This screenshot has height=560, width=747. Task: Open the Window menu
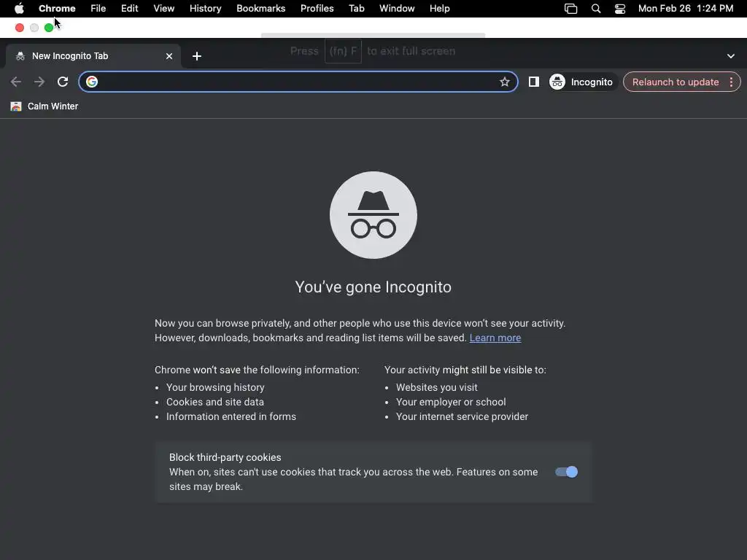point(397,9)
